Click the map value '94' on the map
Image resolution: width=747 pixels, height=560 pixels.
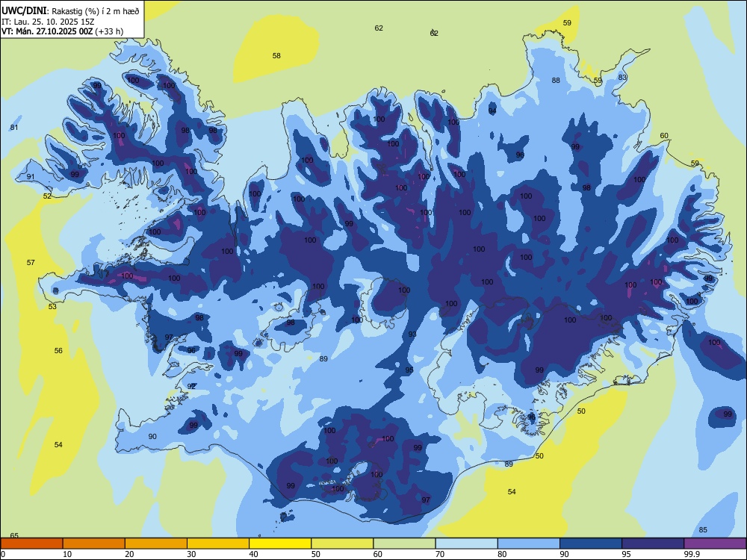(x=492, y=111)
